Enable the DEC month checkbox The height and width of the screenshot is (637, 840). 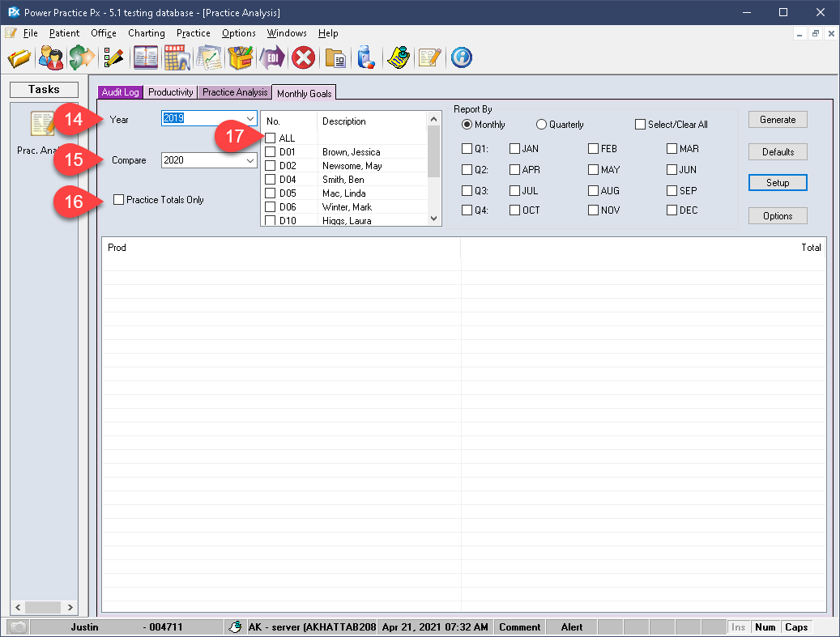point(672,210)
